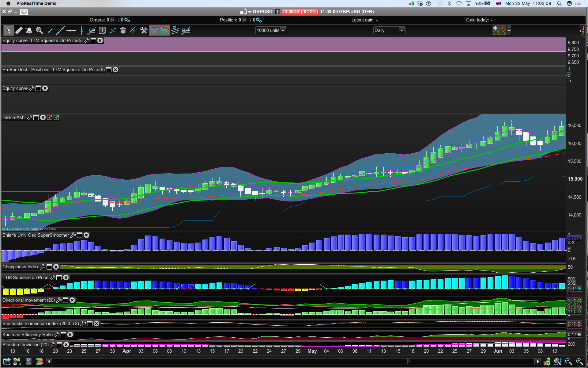Open the wrench and hammer settings tool
The image size is (588, 368).
pos(144,30)
